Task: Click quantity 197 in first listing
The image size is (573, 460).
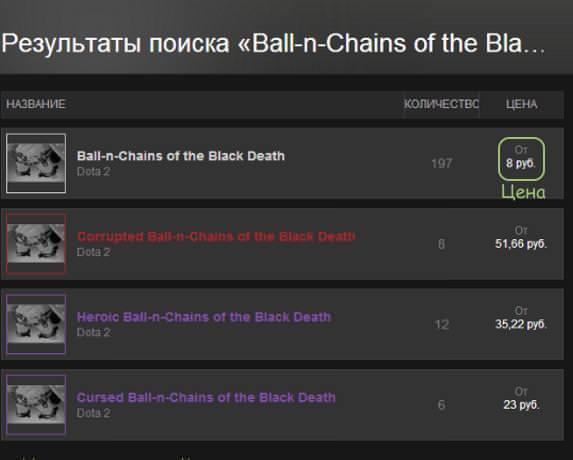Action: [442, 163]
